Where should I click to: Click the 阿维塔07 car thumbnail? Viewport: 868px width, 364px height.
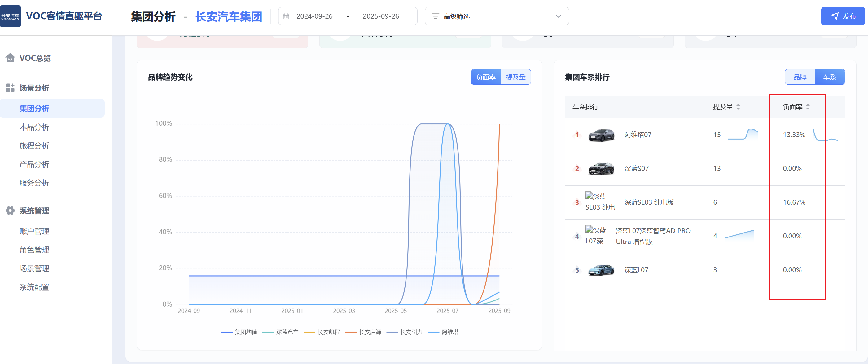tap(601, 135)
